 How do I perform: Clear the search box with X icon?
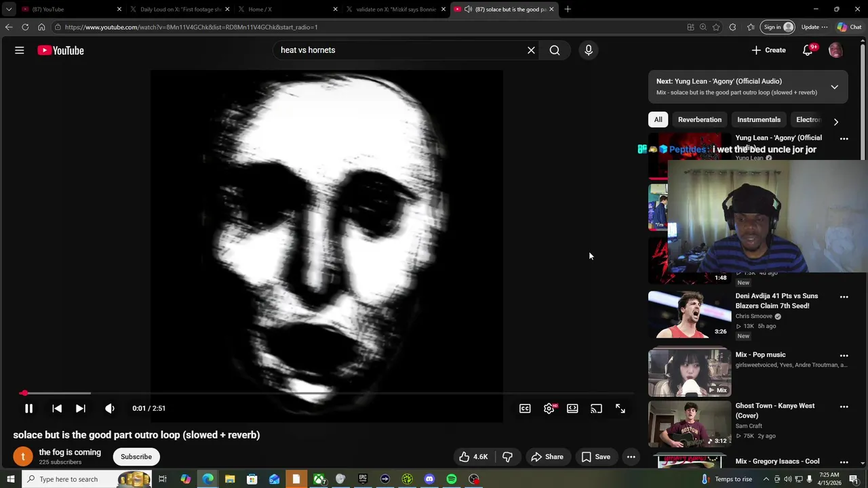[531, 50]
